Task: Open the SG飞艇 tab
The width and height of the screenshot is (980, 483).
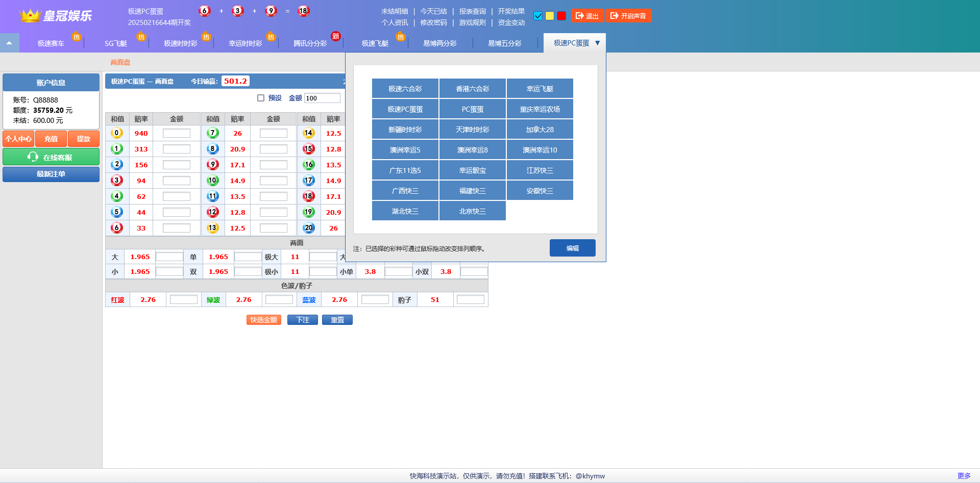Action: click(x=116, y=43)
